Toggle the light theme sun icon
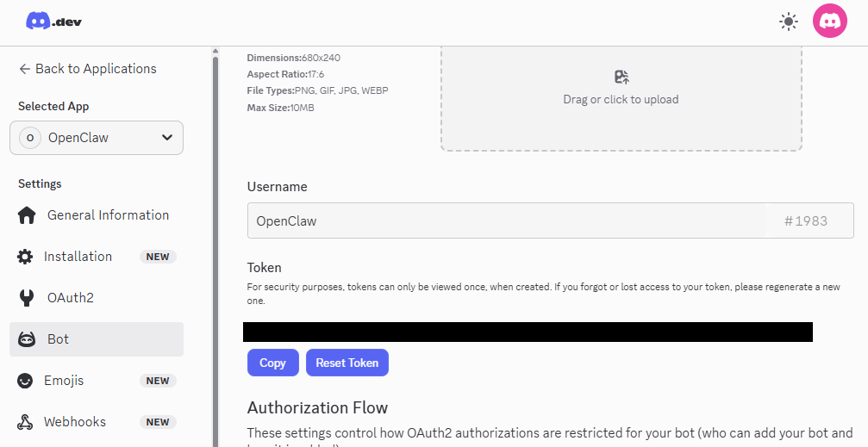The height and width of the screenshot is (447, 868). 788,22
